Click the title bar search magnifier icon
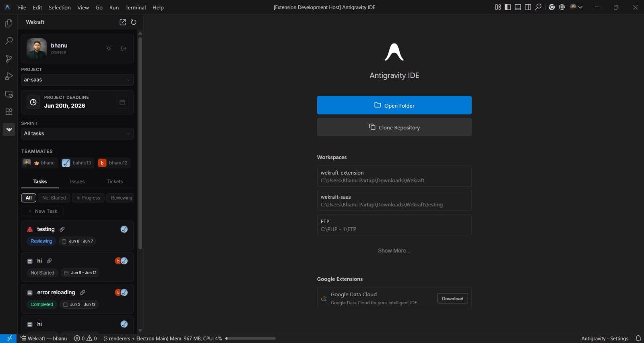Viewport: 644px width, 343px height. [538, 7]
